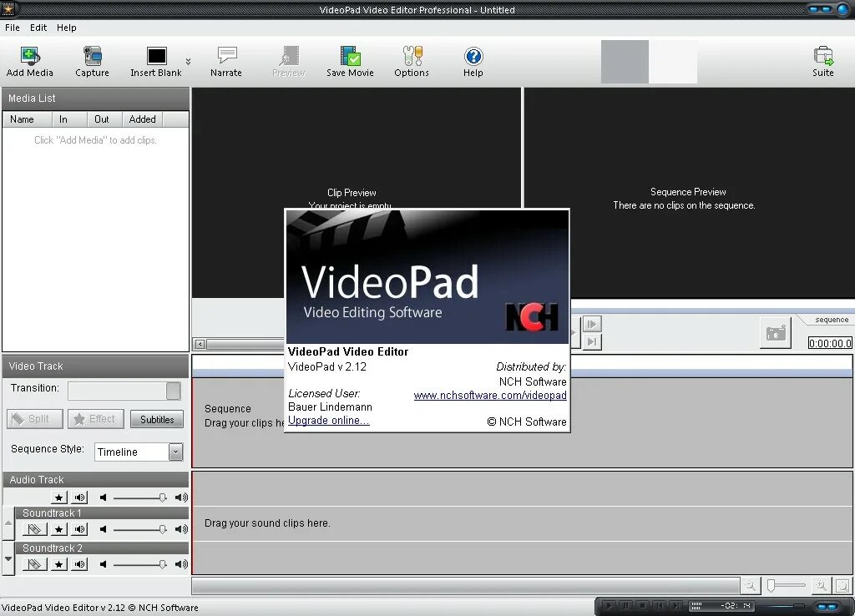Take a snapshot with the camera icon

776,332
